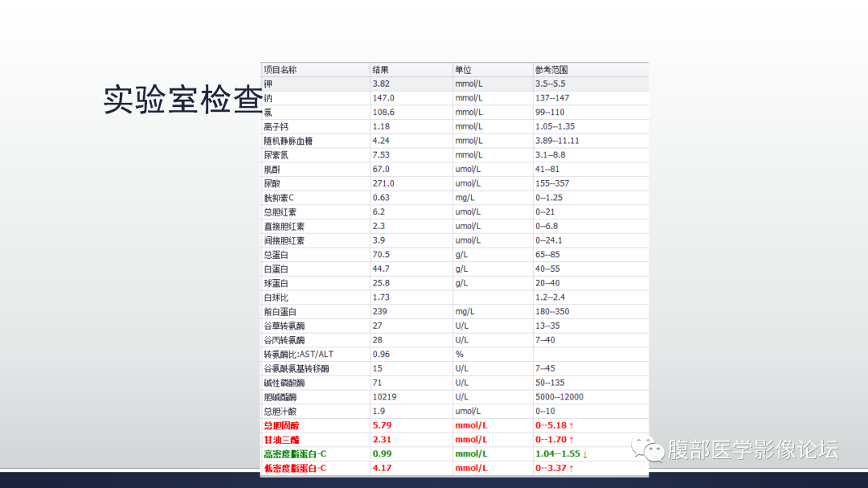Click the result value 271.0
Viewport: 868px width, 488px height.
point(383,183)
